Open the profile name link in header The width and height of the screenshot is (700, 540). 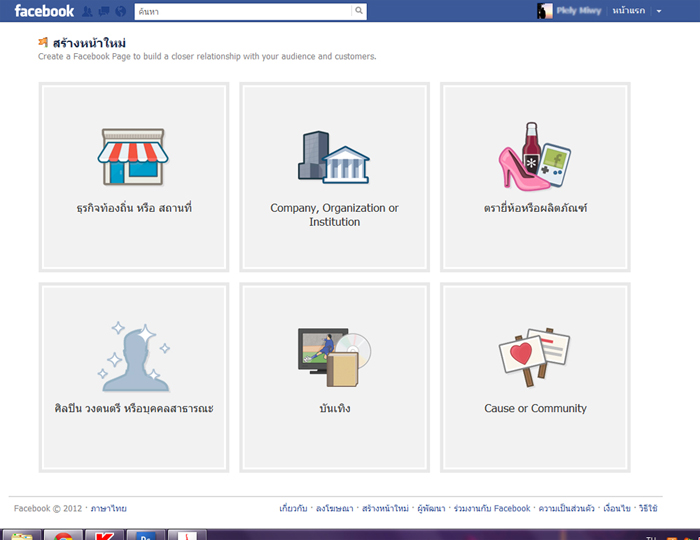(579, 11)
